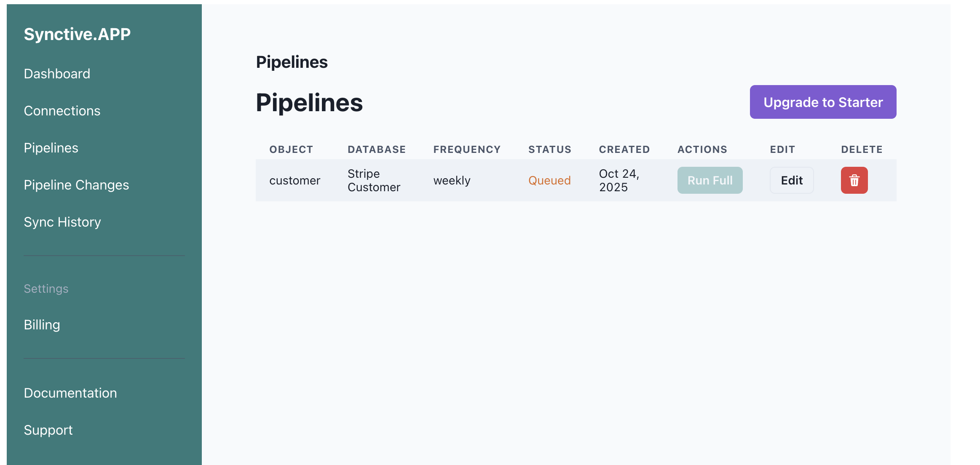Viewport: 980px width, 465px height.
Task: Open Pipeline Changes
Action: 76,184
